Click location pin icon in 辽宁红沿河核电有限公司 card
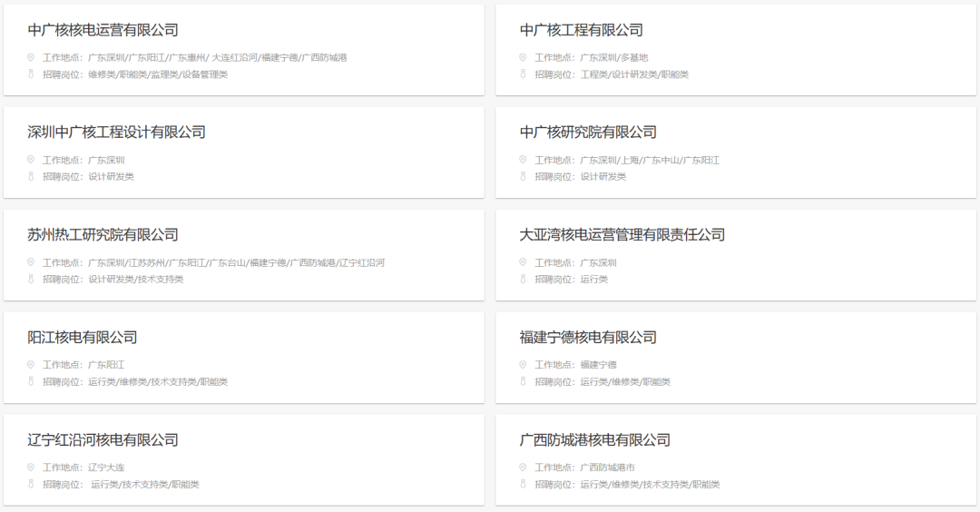980x512 pixels. (x=31, y=467)
